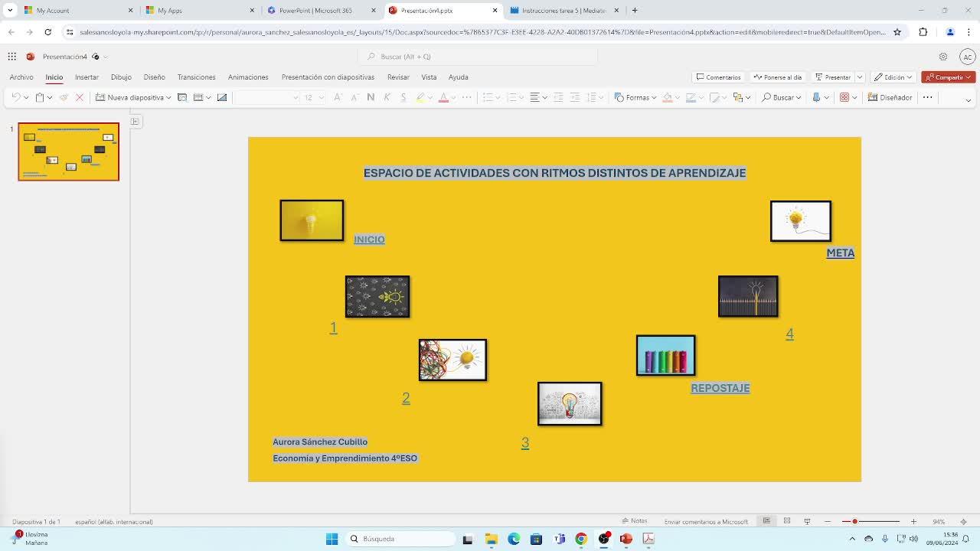Click the Undo arrow icon
The width and height of the screenshot is (980, 551).
(x=15, y=97)
